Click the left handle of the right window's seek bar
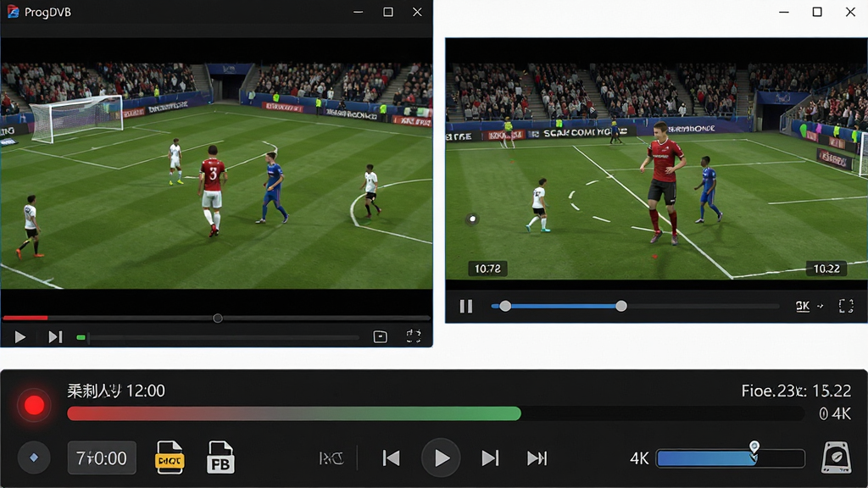Viewport: 868px width, 488px height. (x=505, y=306)
